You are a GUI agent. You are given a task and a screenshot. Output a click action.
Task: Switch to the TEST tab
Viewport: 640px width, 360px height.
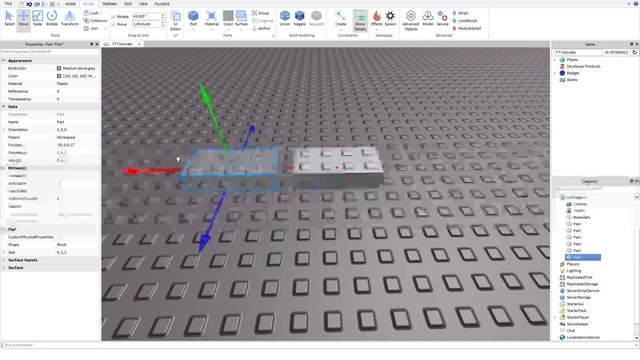coord(128,4)
